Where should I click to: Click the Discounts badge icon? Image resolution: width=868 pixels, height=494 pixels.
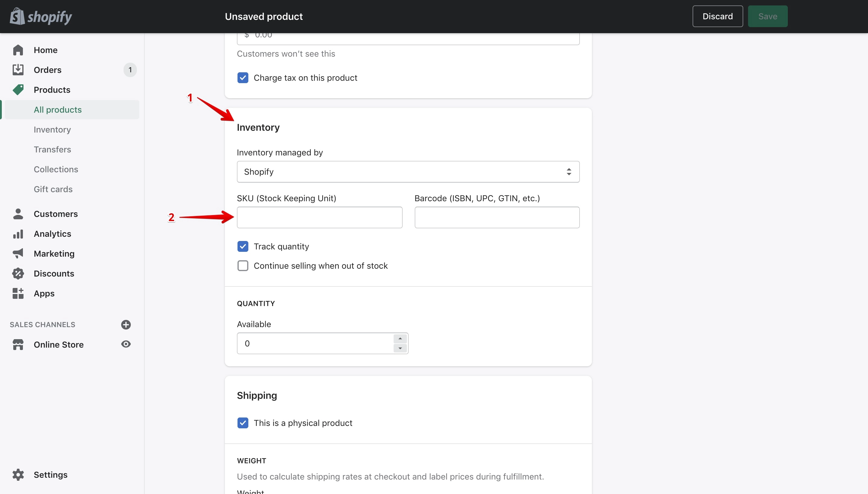(x=18, y=274)
